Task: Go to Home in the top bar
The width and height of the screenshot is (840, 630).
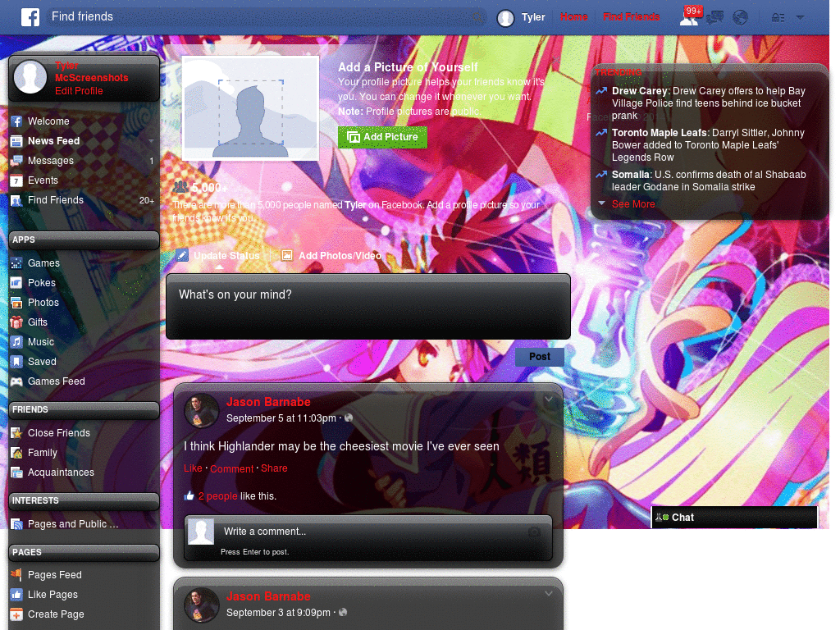Action: pos(573,17)
